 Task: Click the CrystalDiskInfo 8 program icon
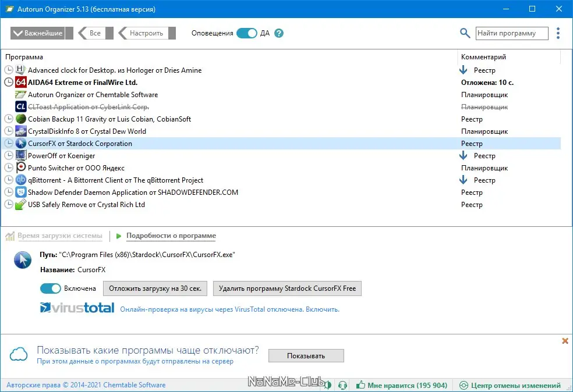pyautogui.click(x=21, y=131)
